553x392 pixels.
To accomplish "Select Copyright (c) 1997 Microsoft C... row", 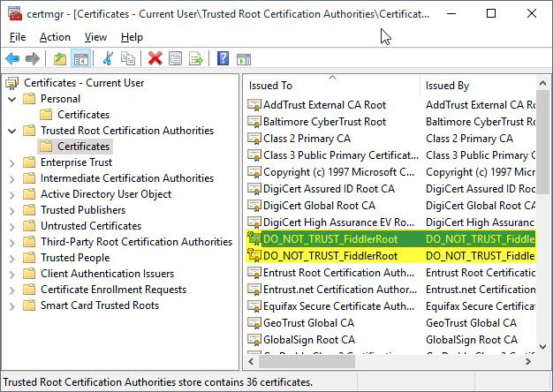I will click(390, 172).
